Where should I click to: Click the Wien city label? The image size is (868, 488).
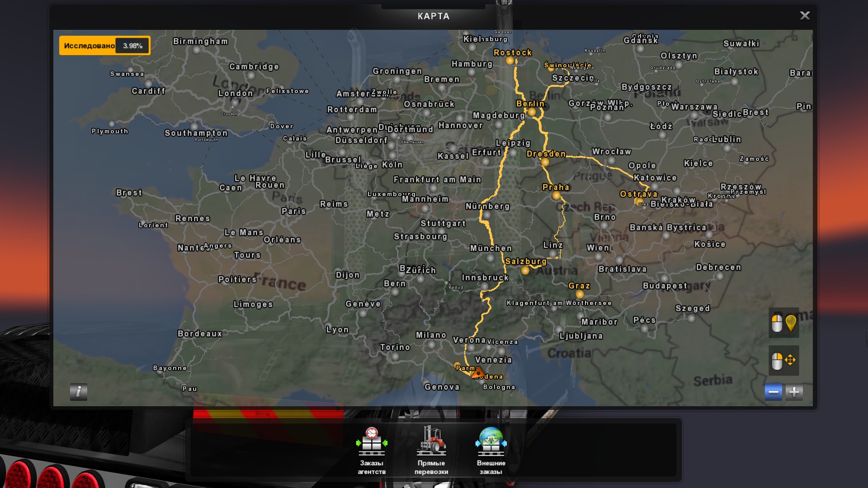point(598,248)
